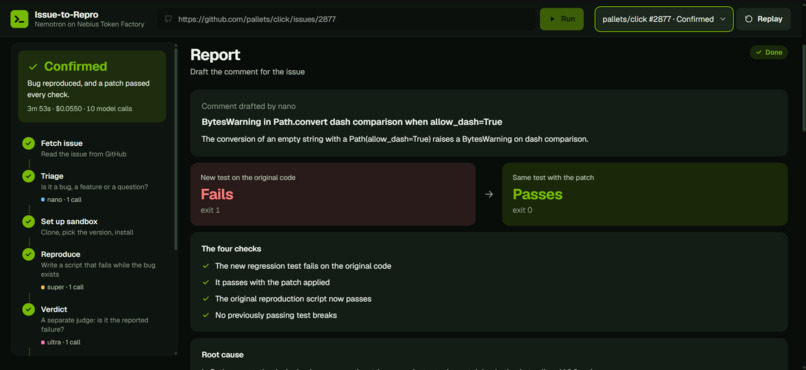Click the blue nano model dot
Viewport: 806px width, 370px height.
[43, 199]
